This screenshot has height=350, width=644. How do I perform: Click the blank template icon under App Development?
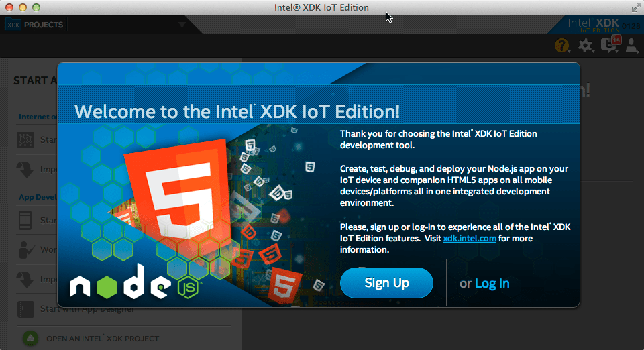point(25,220)
